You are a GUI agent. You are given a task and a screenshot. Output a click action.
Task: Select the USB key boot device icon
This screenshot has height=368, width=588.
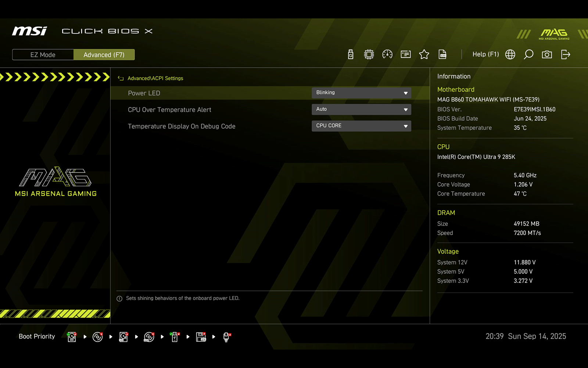pos(175,337)
